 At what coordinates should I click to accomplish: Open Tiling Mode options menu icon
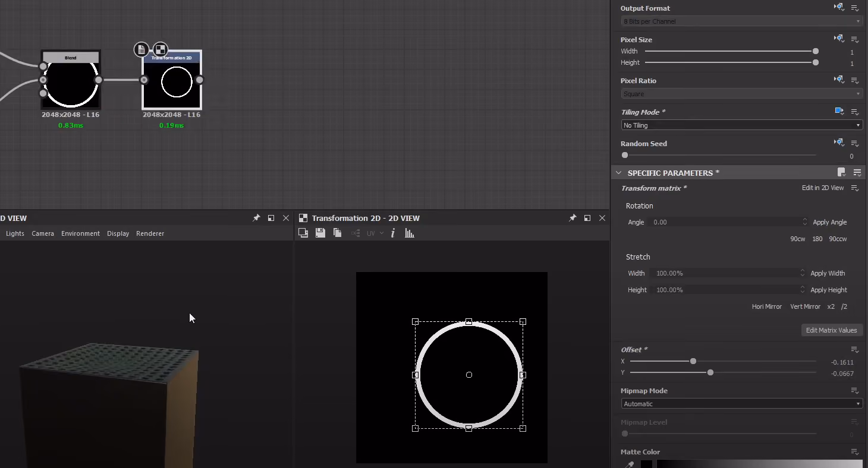pyautogui.click(x=855, y=112)
